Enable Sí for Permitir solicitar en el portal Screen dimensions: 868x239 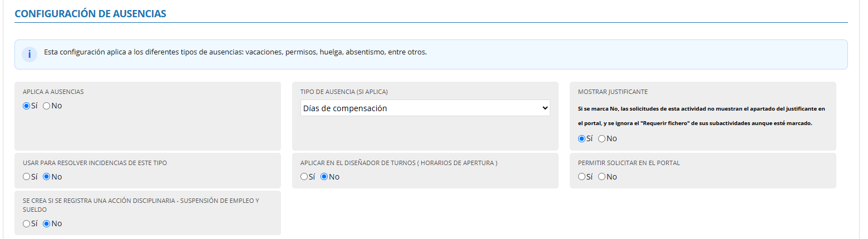[582, 177]
